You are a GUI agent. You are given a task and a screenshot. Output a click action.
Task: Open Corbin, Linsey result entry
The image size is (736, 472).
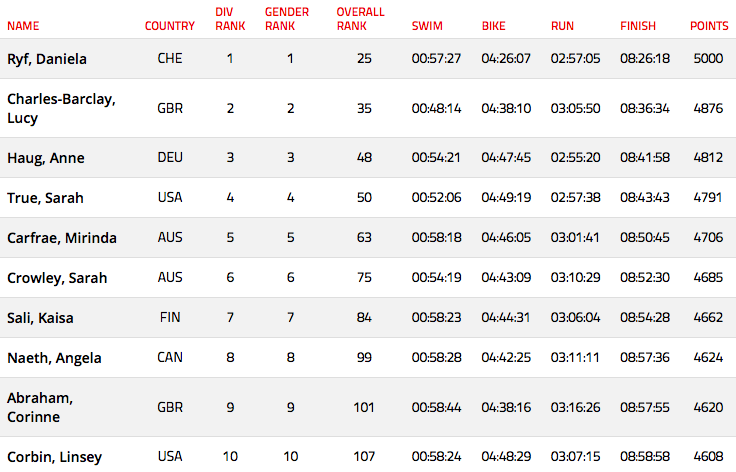(54, 457)
